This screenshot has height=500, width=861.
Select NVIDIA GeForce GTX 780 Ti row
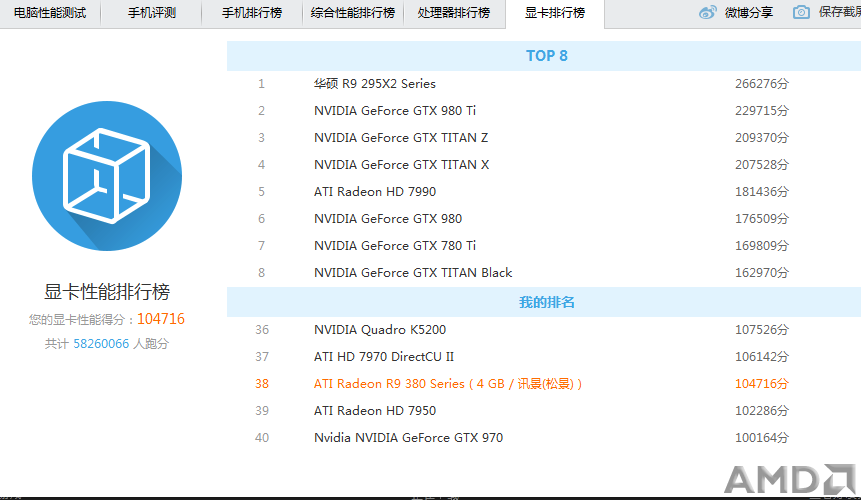click(x=544, y=245)
